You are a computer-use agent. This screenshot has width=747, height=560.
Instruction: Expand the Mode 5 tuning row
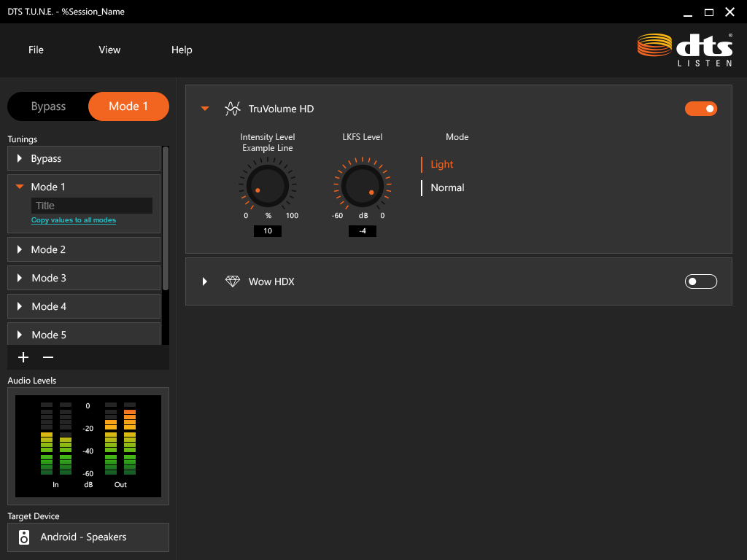point(20,335)
